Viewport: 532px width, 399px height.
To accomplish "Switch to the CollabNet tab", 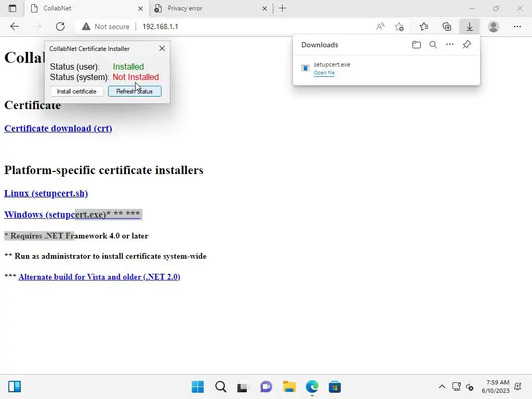I will (x=87, y=8).
